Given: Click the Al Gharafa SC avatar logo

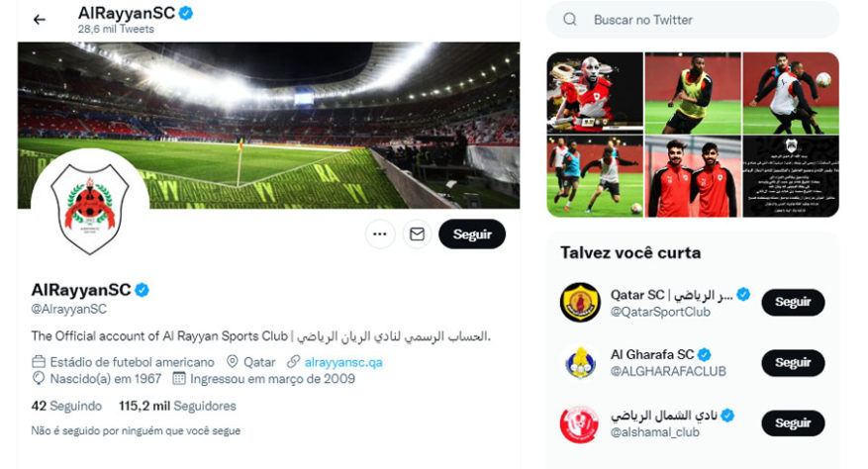Looking at the screenshot, I should tap(580, 363).
